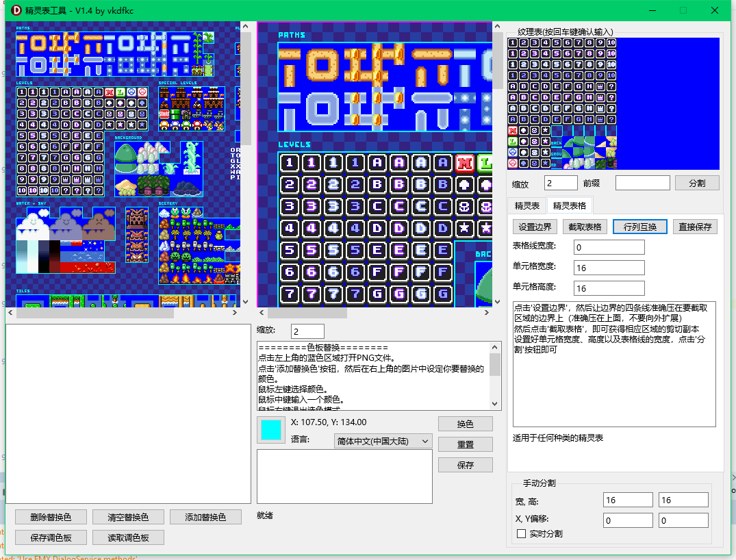Image resolution: width=736 pixels, height=560 pixels.
Task: Click the source panel's vertical scroll down arrow
Action: tap(246, 302)
